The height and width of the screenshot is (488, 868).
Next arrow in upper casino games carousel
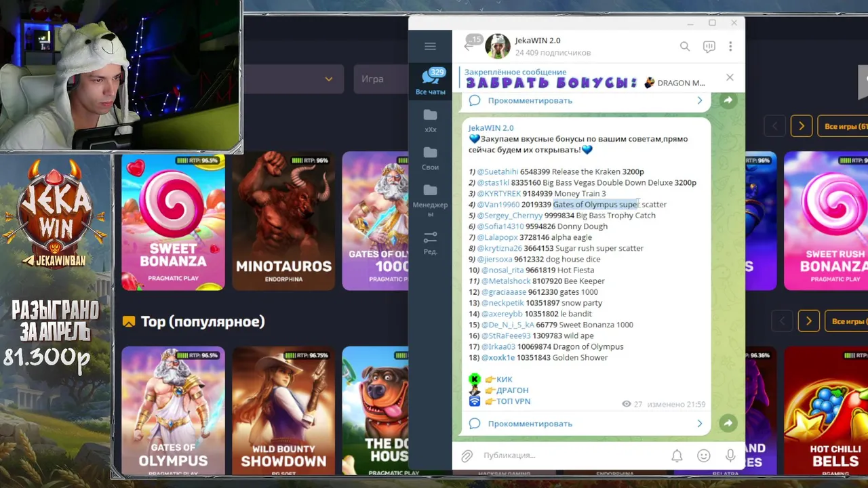[x=802, y=126]
